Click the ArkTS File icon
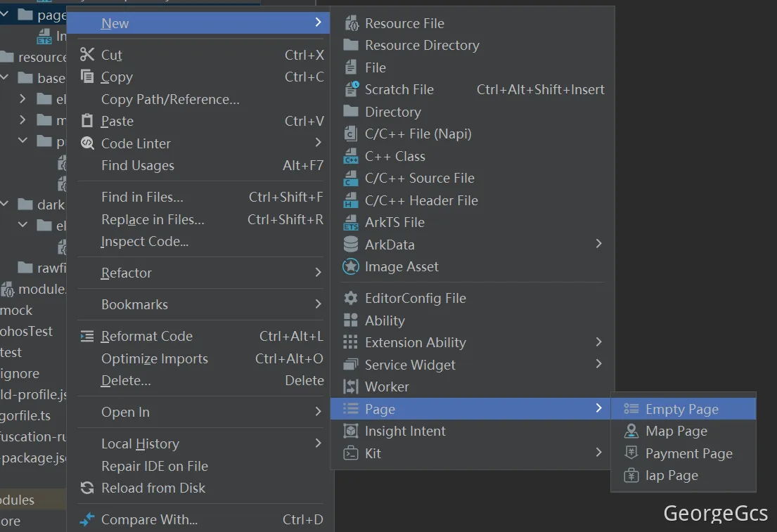 tap(351, 223)
